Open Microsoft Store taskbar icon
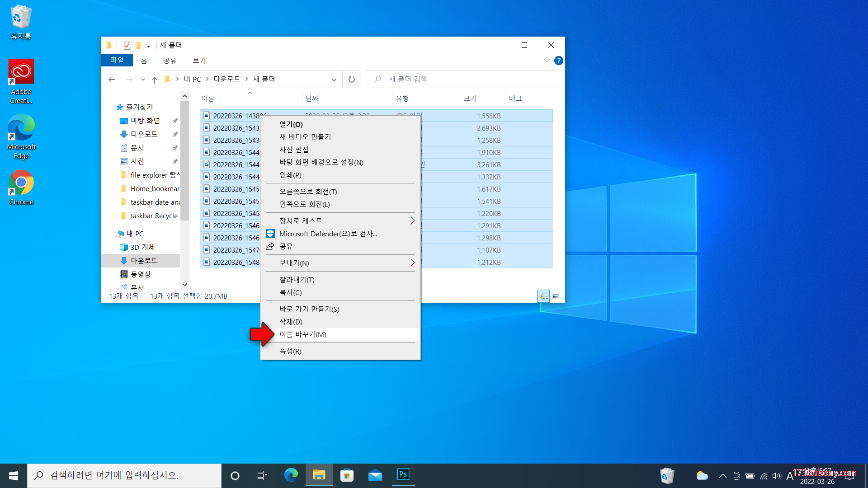 pos(347,475)
